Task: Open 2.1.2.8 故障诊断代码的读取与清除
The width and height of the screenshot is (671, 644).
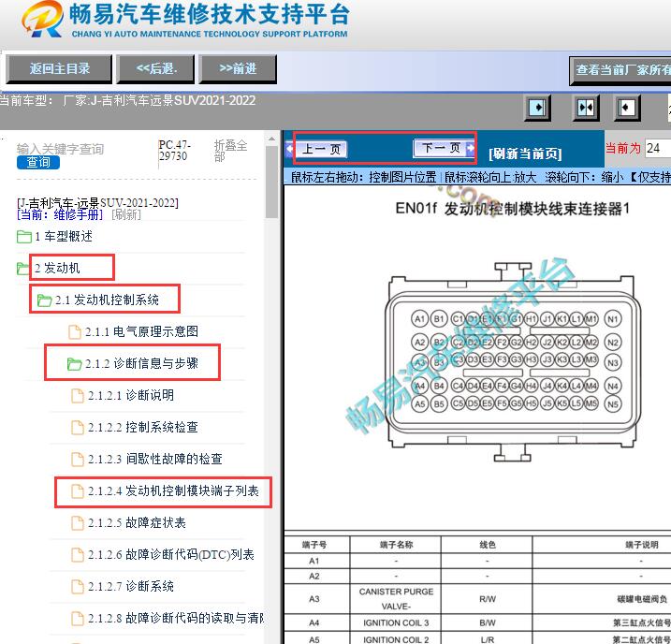Action: (x=175, y=619)
